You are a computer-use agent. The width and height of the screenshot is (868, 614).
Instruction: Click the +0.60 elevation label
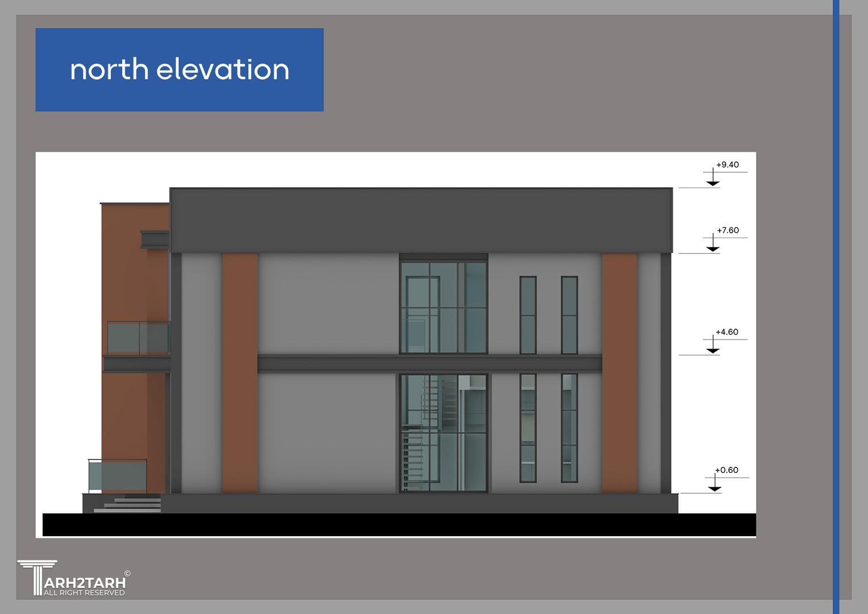click(x=727, y=470)
